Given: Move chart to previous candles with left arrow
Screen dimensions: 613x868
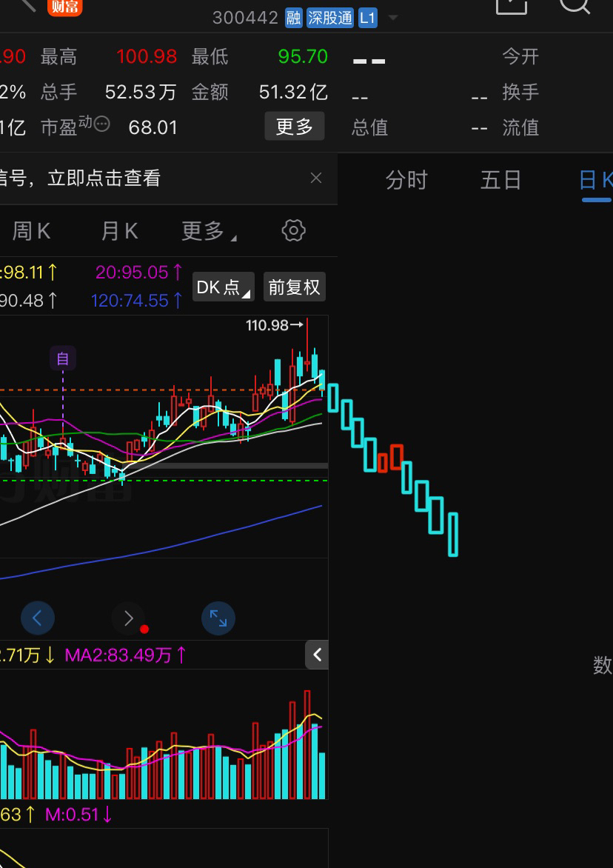Looking at the screenshot, I should click(x=38, y=618).
